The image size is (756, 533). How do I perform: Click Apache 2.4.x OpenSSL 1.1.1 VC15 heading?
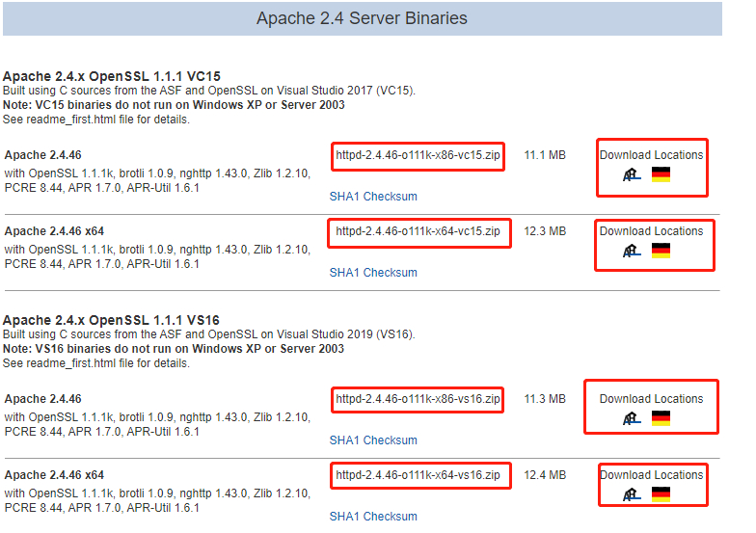(x=112, y=76)
